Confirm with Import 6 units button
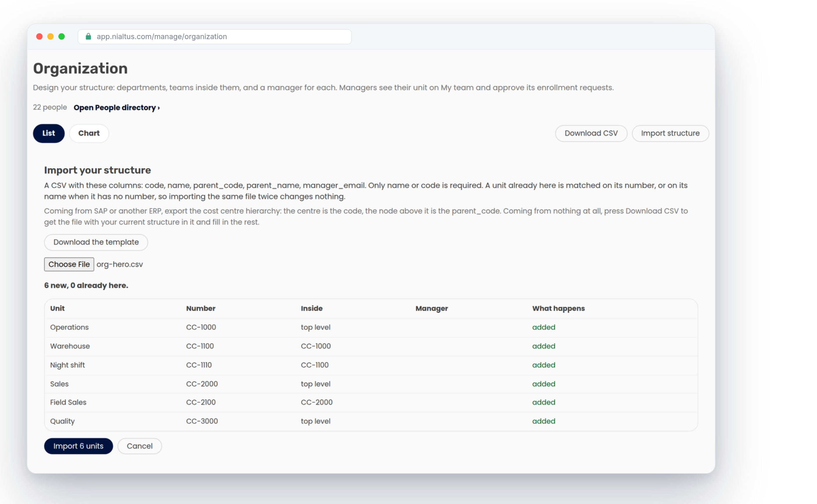Image resolution: width=817 pixels, height=504 pixels. pos(78,446)
